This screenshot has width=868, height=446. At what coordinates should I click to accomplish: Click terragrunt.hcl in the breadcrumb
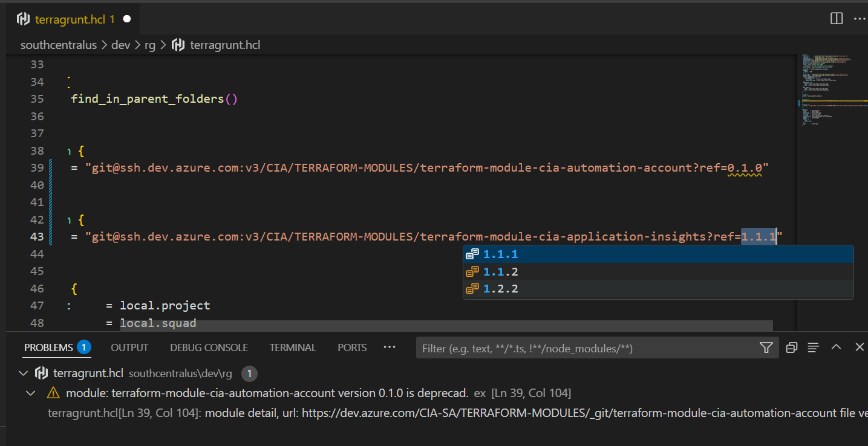click(x=225, y=45)
